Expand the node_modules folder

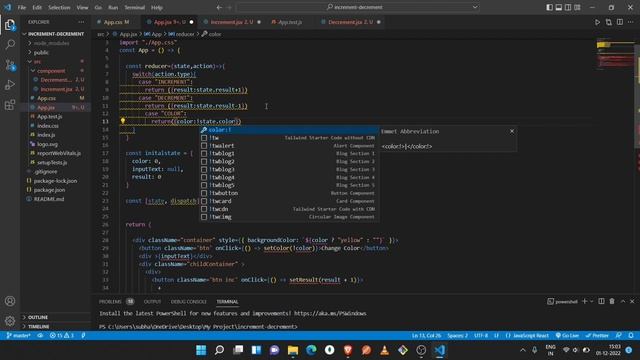(56, 43)
